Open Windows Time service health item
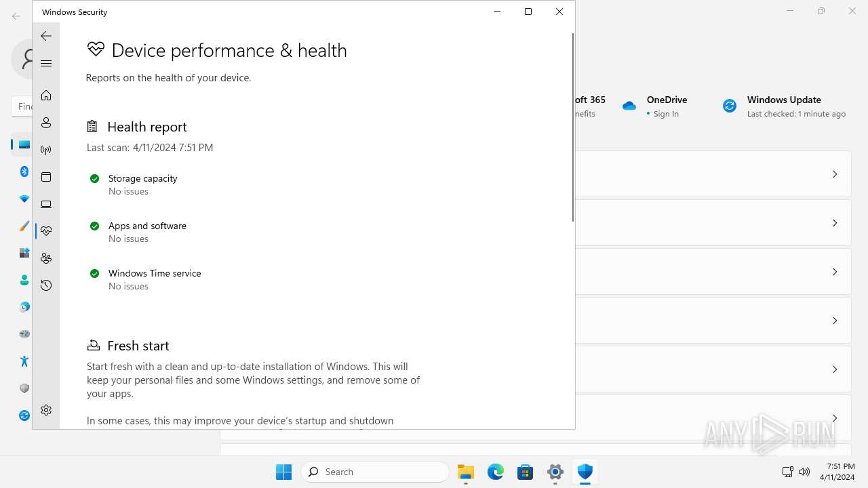 [145, 279]
